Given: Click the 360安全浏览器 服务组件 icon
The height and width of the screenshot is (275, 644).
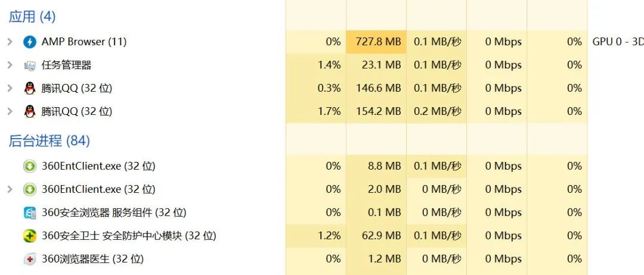Looking at the screenshot, I should point(30,212).
